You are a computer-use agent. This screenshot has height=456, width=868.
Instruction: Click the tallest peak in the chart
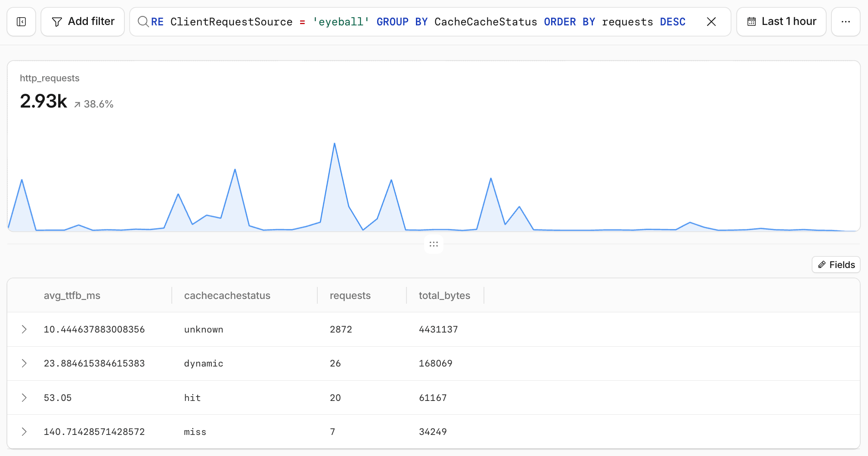click(335, 144)
